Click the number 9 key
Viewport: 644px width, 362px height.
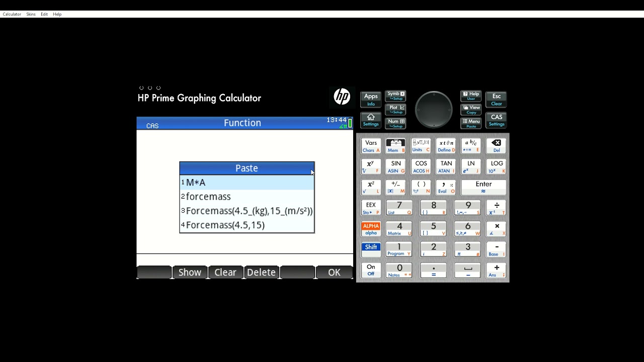tap(467, 208)
